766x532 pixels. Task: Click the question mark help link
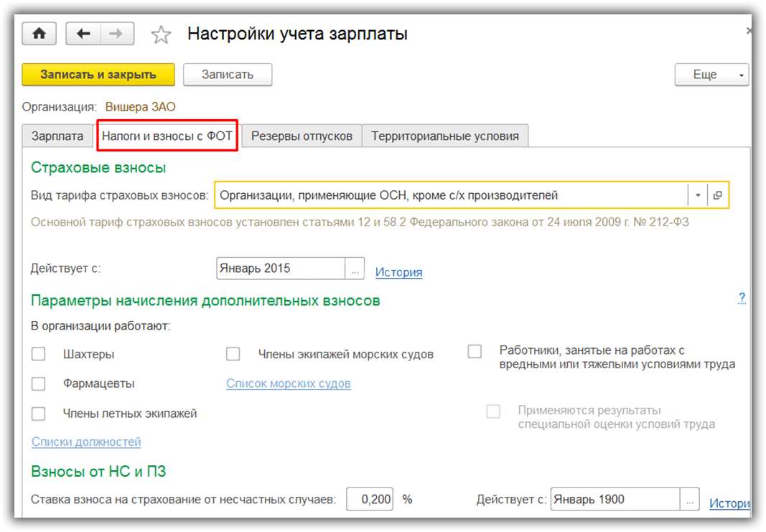[x=742, y=298]
